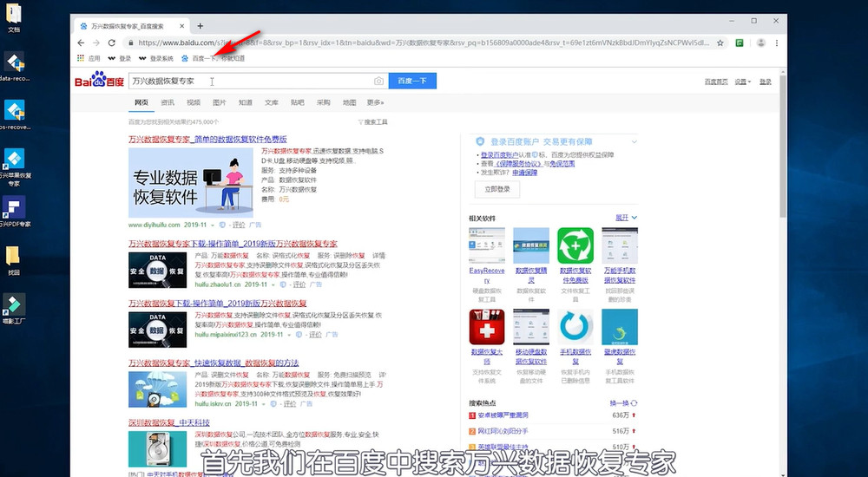Click the page vertical scrollbar thumb
The height and width of the screenshot is (477, 868).
click(783, 147)
